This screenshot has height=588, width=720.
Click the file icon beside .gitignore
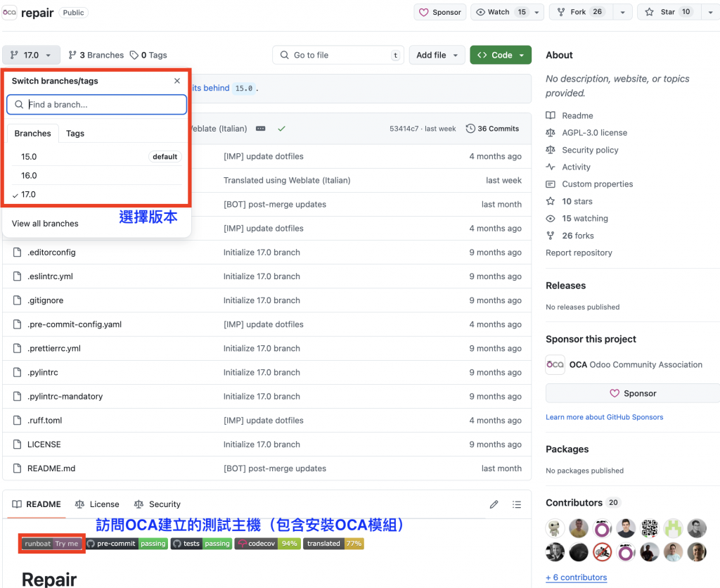point(17,300)
